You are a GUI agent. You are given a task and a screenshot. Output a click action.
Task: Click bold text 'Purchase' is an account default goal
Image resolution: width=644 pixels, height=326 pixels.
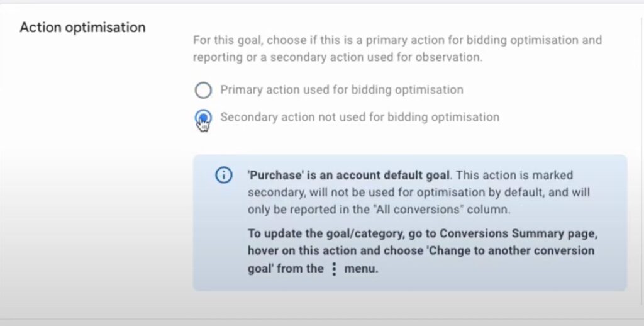348,176
